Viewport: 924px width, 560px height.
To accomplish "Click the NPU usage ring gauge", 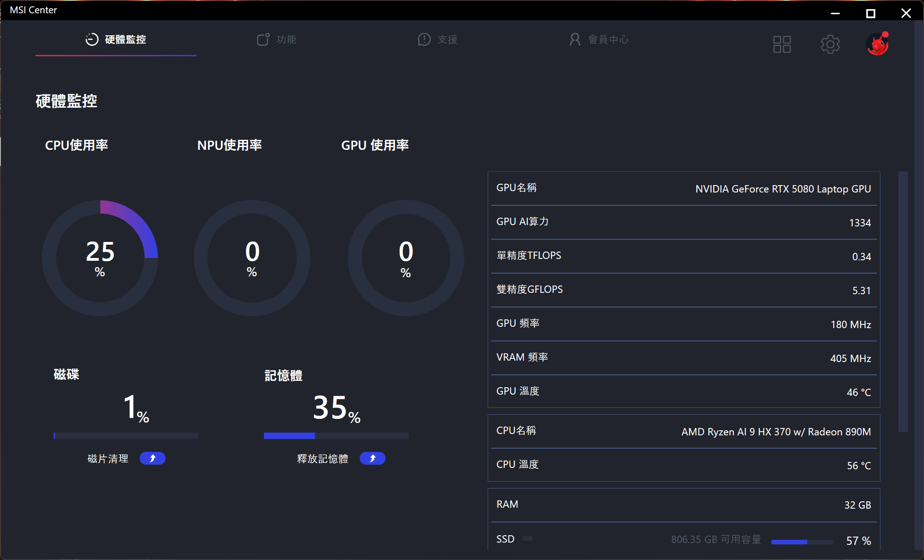I will [x=252, y=258].
